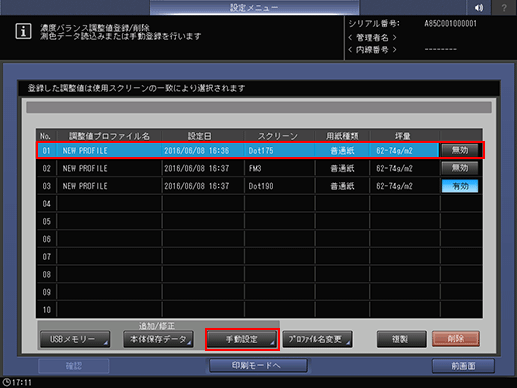Viewport: 517px width, 388px height.
Task: Select empty row number 05
Action: click(x=259, y=221)
